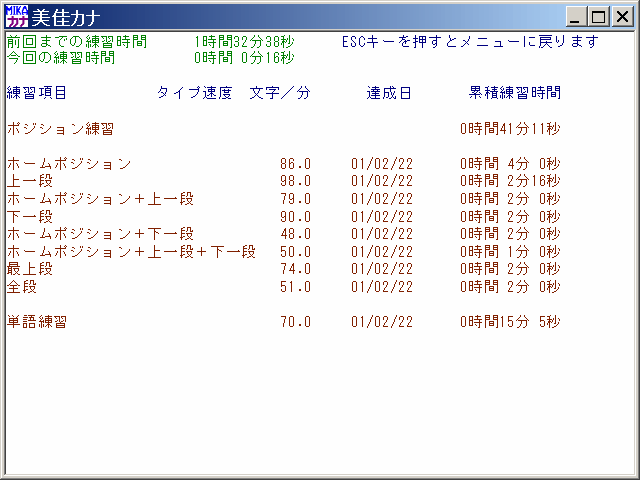Pick the ホームポジション＋上一段＋下一段 practice item

(x=131, y=252)
